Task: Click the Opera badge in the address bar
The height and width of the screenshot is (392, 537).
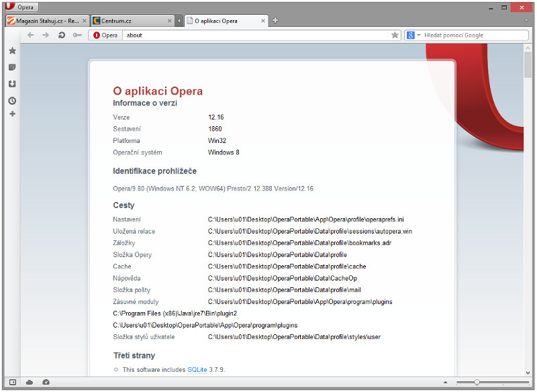Action: pos(105,36)
